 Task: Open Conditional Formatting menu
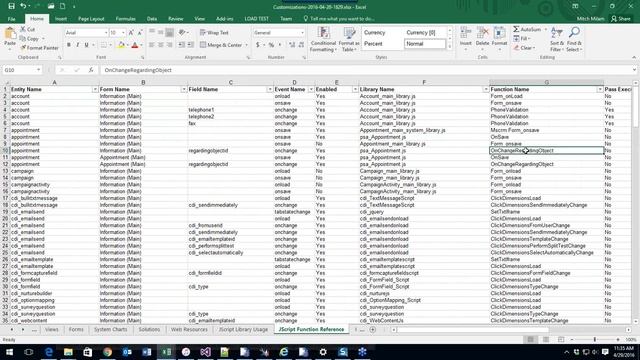click(323, 39)
